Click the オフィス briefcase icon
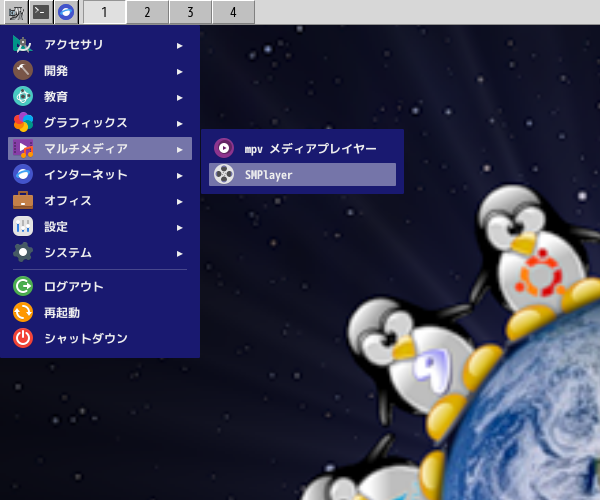Viewport: 600px width, 500px height. (x=23, y=200)
